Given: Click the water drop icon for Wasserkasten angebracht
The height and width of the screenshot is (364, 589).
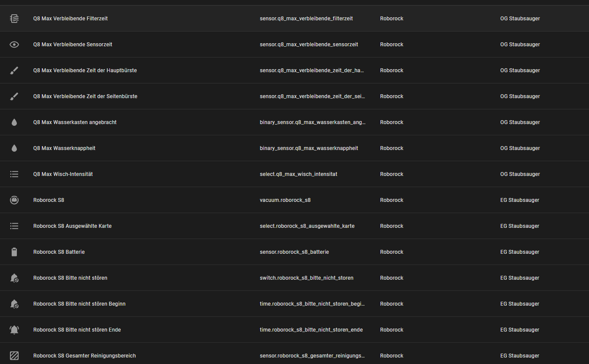Looking at the screenshot, I should [14, 122].
